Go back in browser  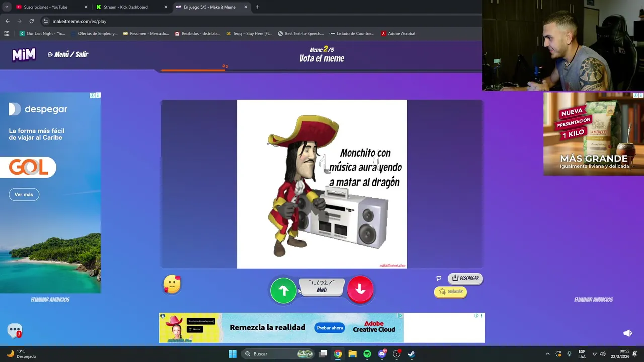7,21
